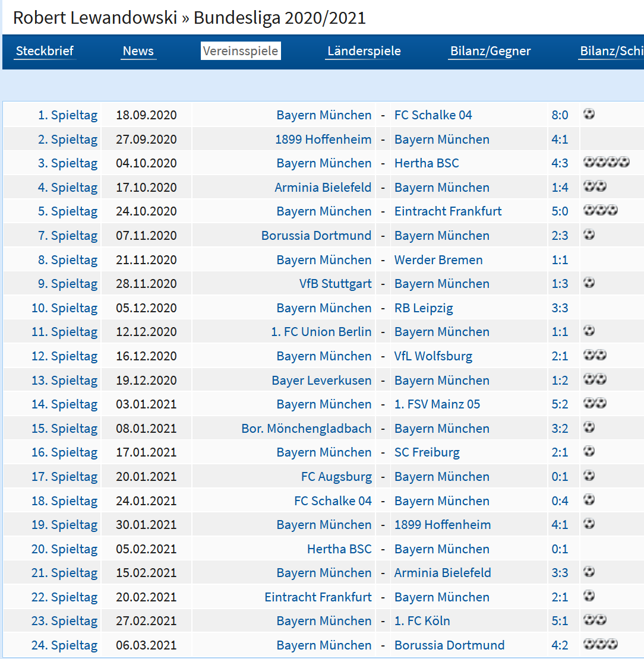Viewport: 644px width, 659px height.
Task: Open the 1. Spieltag link
Action: click(68, 115)
